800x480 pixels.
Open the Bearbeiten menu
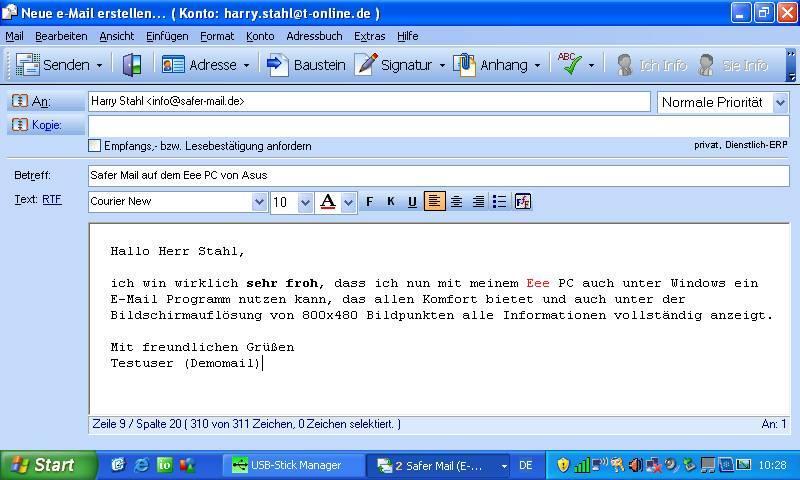coord(61,36)
